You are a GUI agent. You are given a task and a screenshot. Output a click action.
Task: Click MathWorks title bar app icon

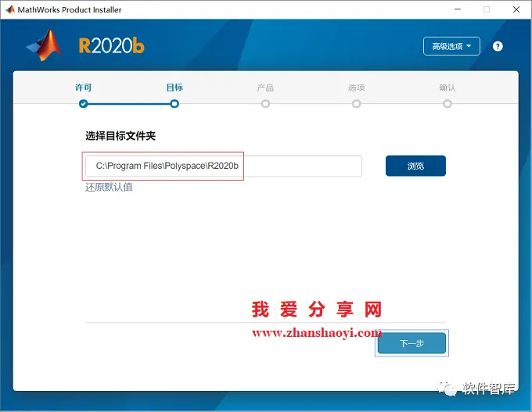point(10,9)
